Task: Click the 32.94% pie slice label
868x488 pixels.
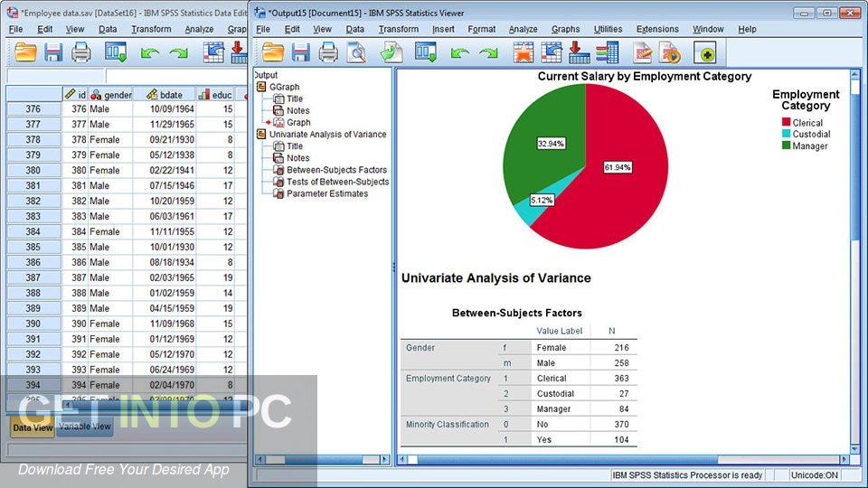Action: tap(551, 144)
